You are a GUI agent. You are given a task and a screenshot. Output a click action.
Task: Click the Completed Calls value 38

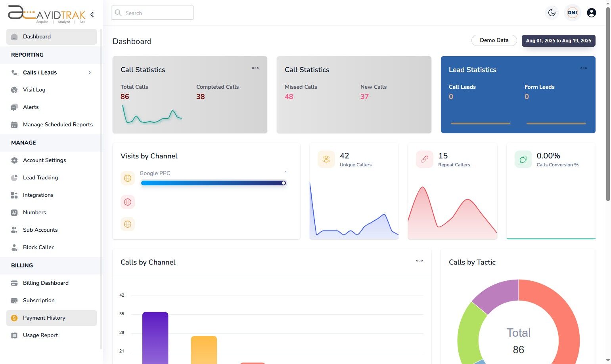point(201,97)
